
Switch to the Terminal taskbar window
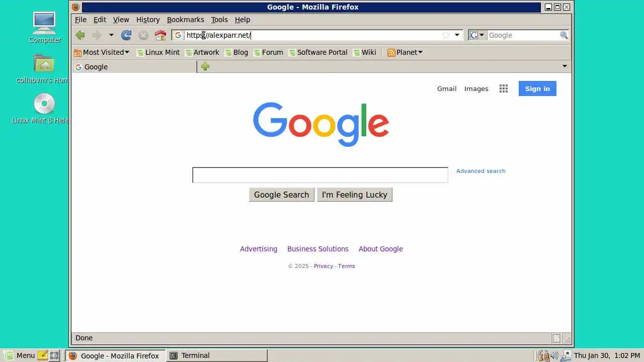pyautogui.click(x=216, y=355)
